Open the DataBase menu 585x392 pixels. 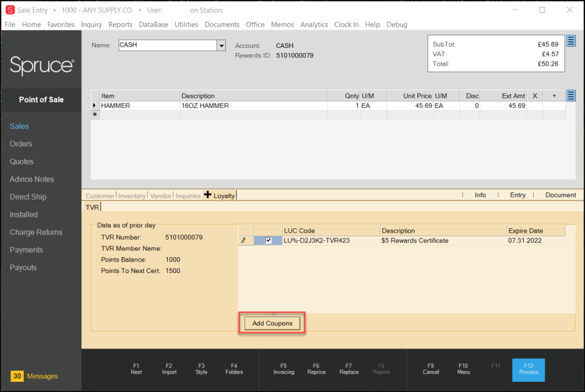(x=154, y=24)
